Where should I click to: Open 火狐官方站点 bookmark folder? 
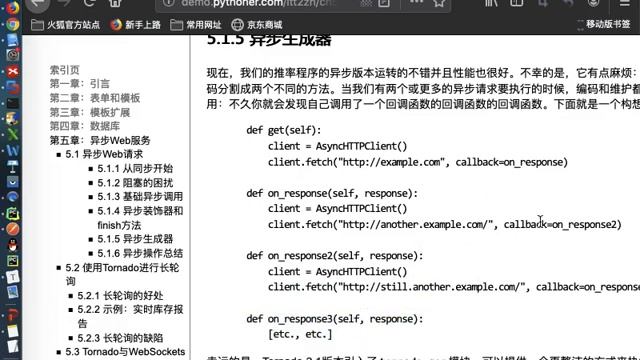point(66,25)
